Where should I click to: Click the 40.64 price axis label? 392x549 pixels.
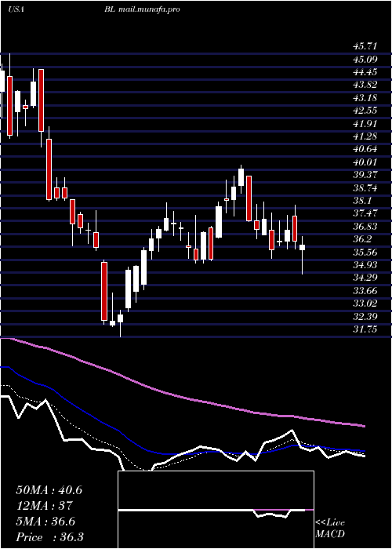[365, 149]
